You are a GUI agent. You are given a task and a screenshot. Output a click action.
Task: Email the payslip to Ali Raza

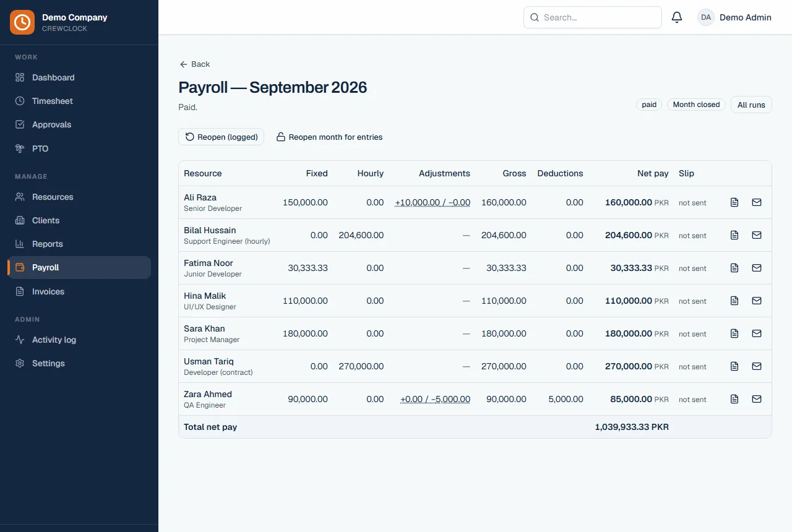click(757, 202)
